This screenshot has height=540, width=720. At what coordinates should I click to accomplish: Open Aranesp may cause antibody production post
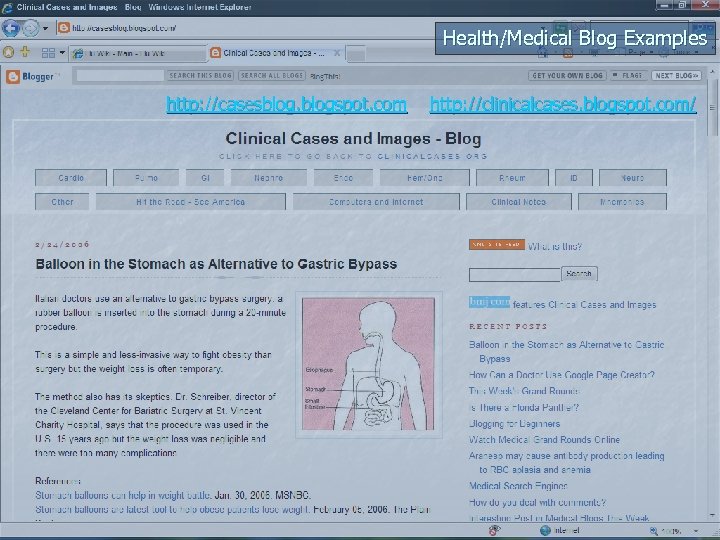(567, 462)
